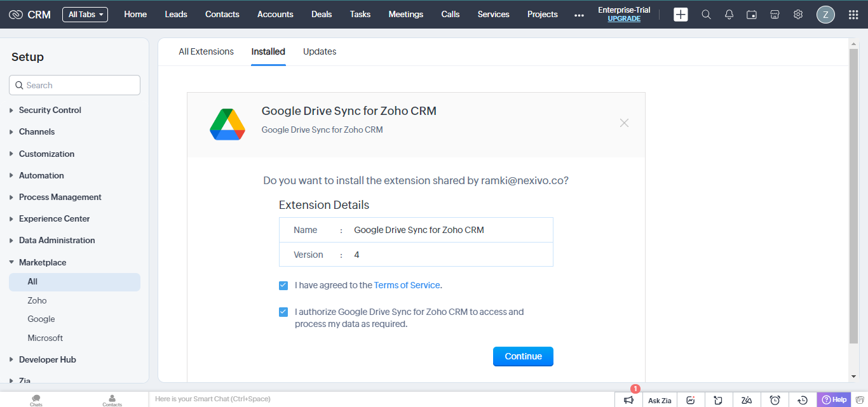Click Ask Zia
The width and height of the screenshot is (868, 407).
click(x=660, y=400)
